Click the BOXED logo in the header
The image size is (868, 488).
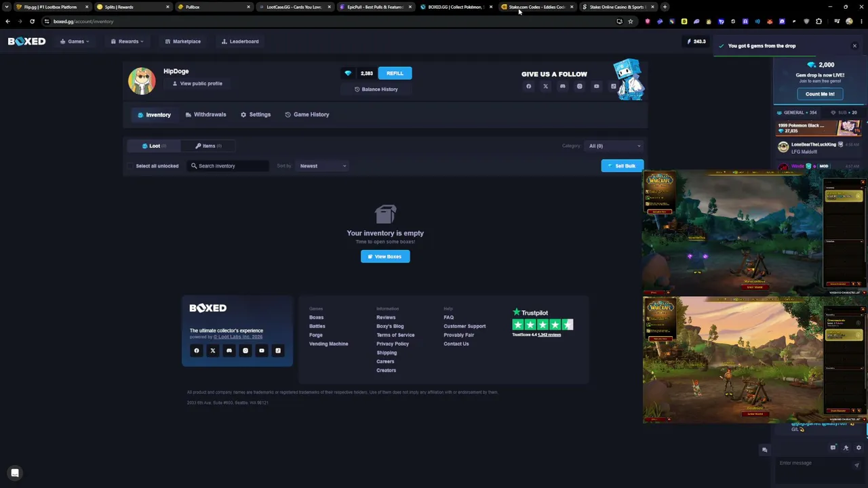26,41
